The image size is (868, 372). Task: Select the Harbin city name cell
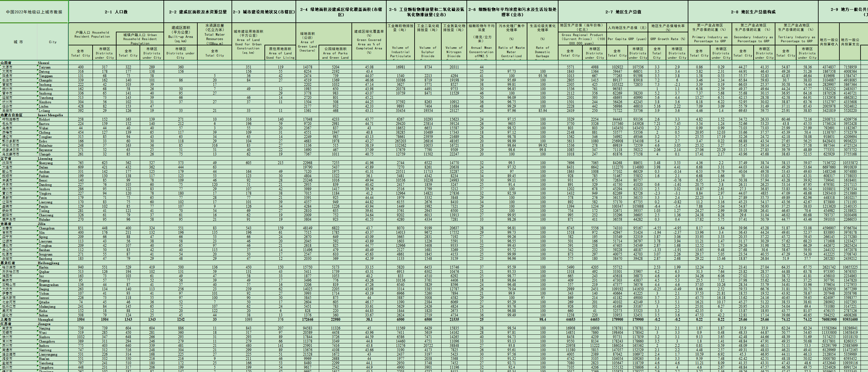44,267
